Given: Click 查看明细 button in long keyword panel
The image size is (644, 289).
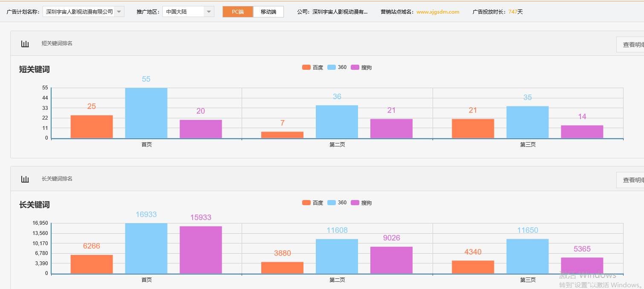Looking at the screenshot, I should (631, 180).
